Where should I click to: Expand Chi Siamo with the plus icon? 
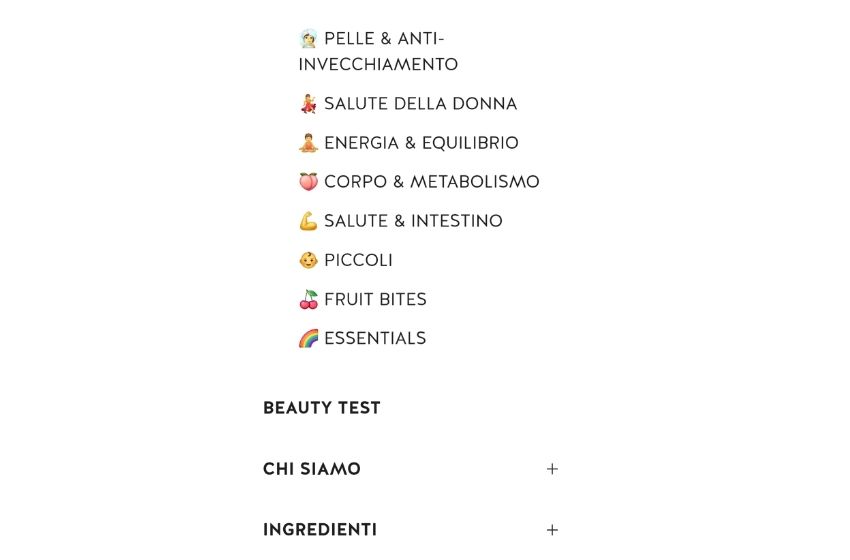552,469
